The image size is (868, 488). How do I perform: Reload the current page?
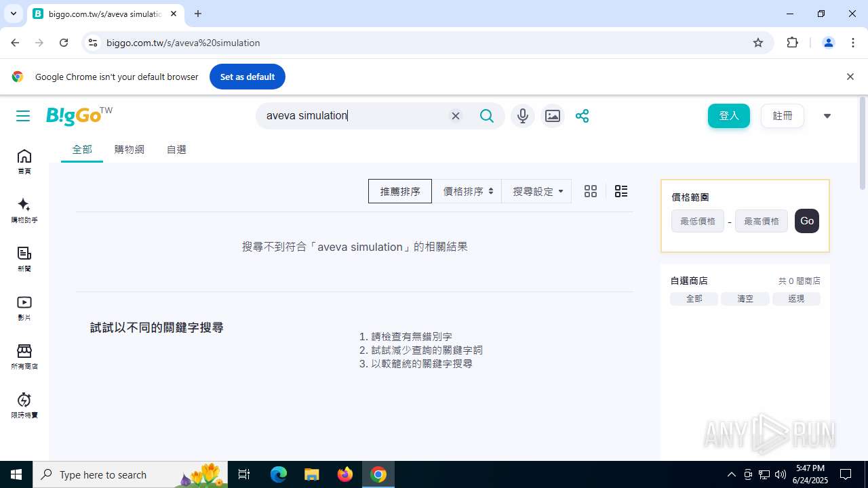[64, 43]
